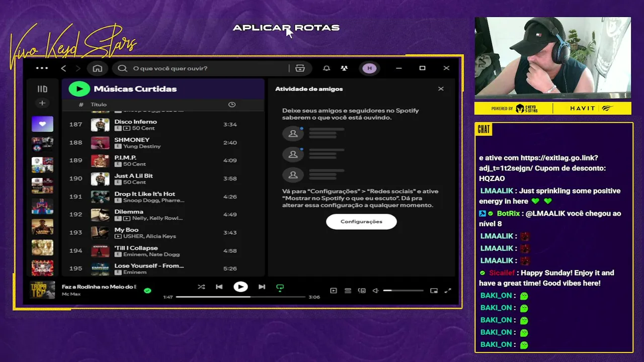This screenshot has height=362, width=644.
Task: Open the Browse icon in search bar
Action: point(300,68)
